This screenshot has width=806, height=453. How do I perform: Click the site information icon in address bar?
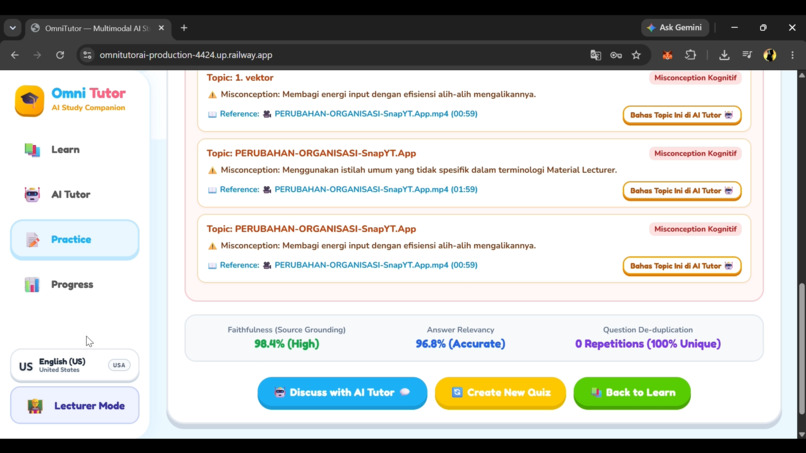pyautogui.click(x=87, y=55)
